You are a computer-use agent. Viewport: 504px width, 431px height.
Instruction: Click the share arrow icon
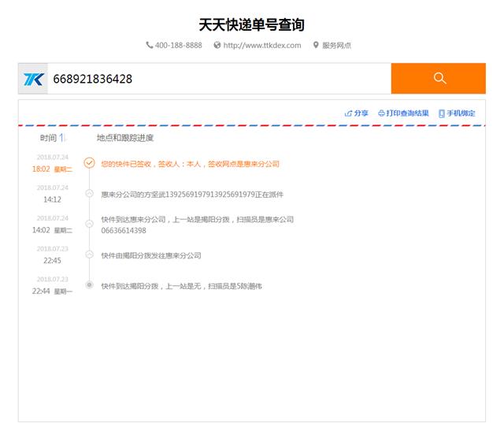point(348,113)
